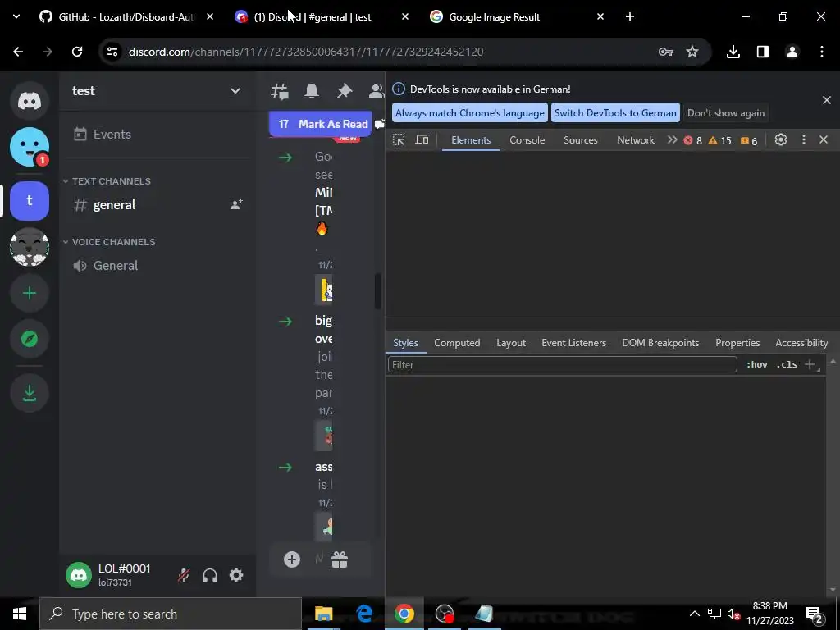Click the 8 errors indicator
This screenshot has width=840, height=630.
pos(692,140)
